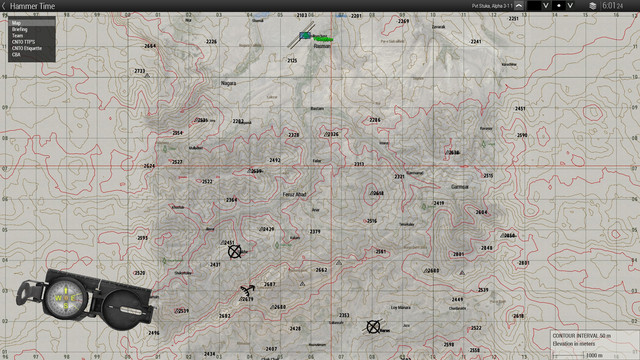Viewport: 640px width, 360px height.
Task: Click the aircraft marker near hill 2679
Action: 247,291
